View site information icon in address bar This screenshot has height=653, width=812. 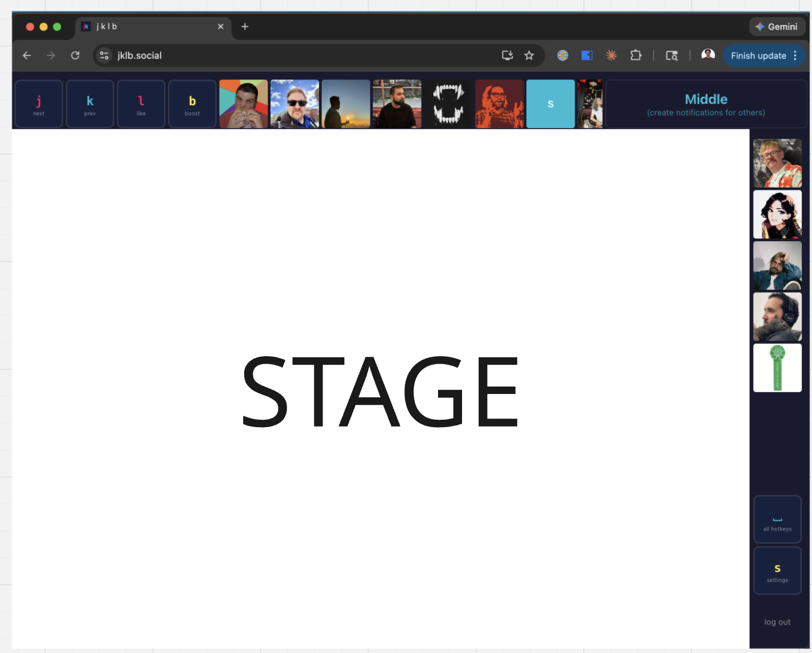point(104,55)
